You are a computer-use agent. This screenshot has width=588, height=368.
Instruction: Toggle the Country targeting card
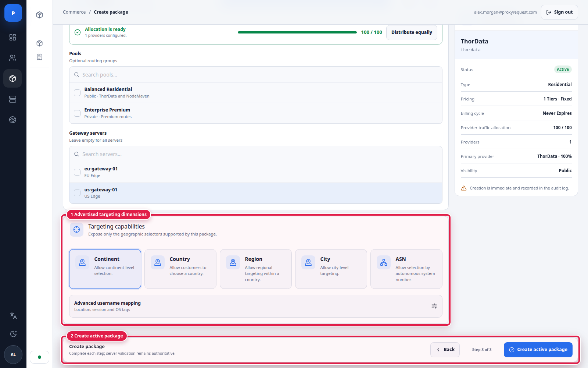click(180, 269)
